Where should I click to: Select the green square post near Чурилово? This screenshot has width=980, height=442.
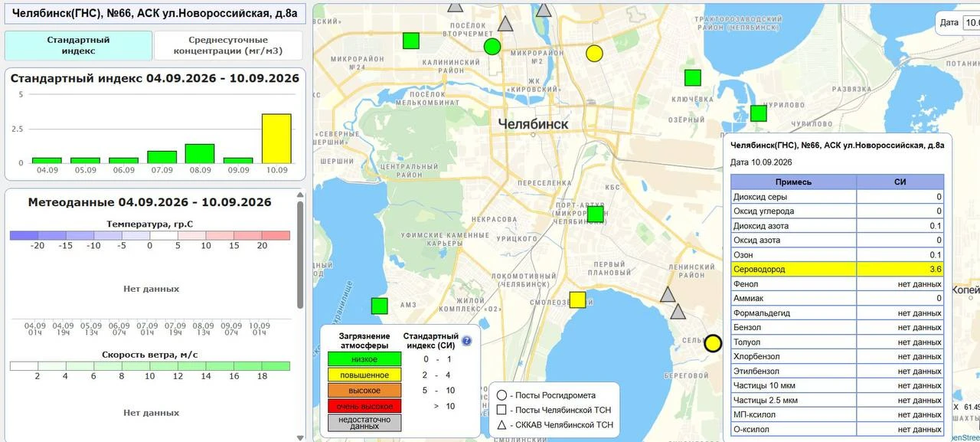(x=758, y=113)
